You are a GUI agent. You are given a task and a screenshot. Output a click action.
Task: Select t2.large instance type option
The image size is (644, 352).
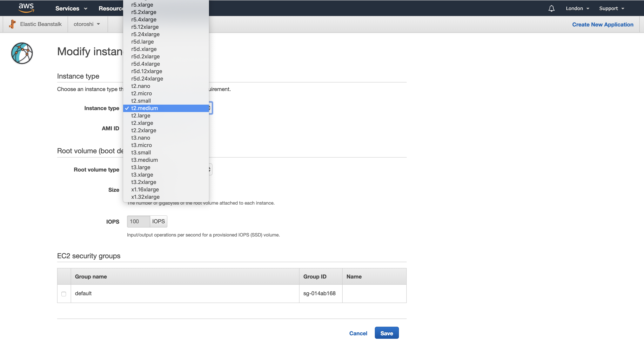click(x=141, y=115)
